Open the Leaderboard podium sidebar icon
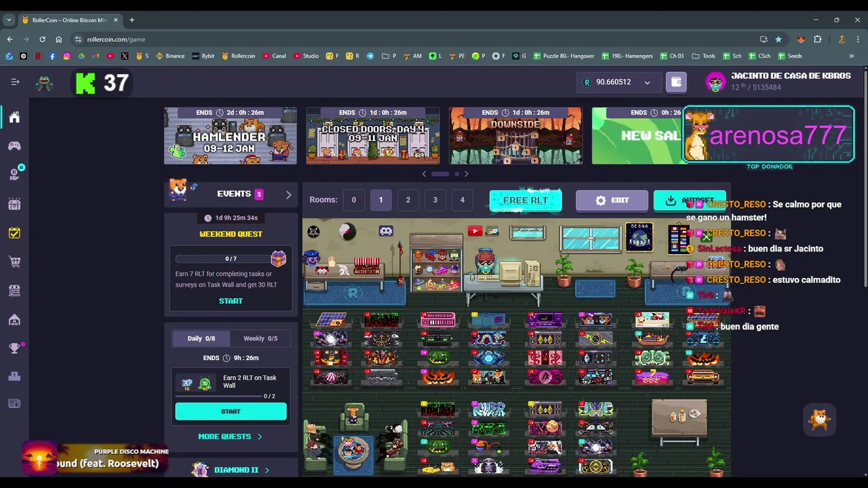Image resolution: width=868 pixels, height=488 pixels. 14,375
